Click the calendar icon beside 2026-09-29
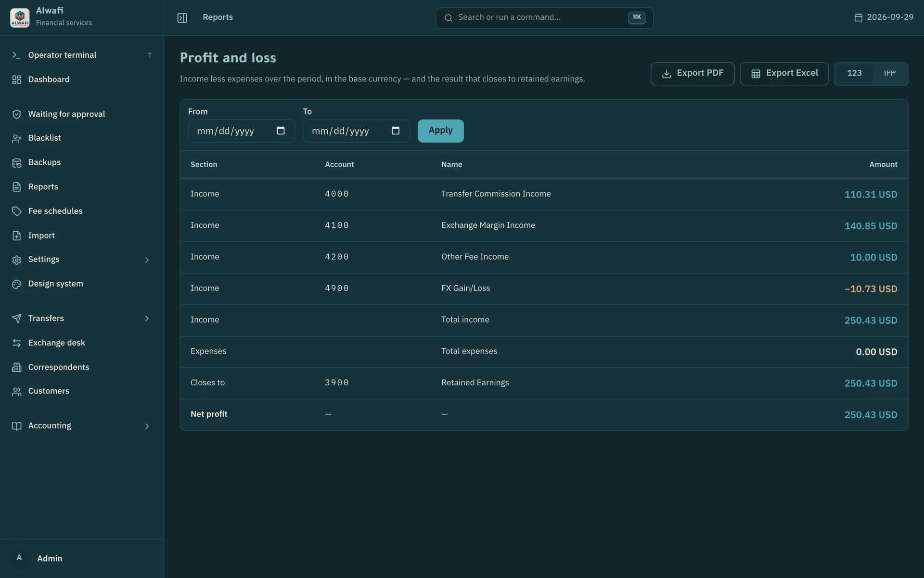Screen dimensions: 924x578 pos(858,17)
